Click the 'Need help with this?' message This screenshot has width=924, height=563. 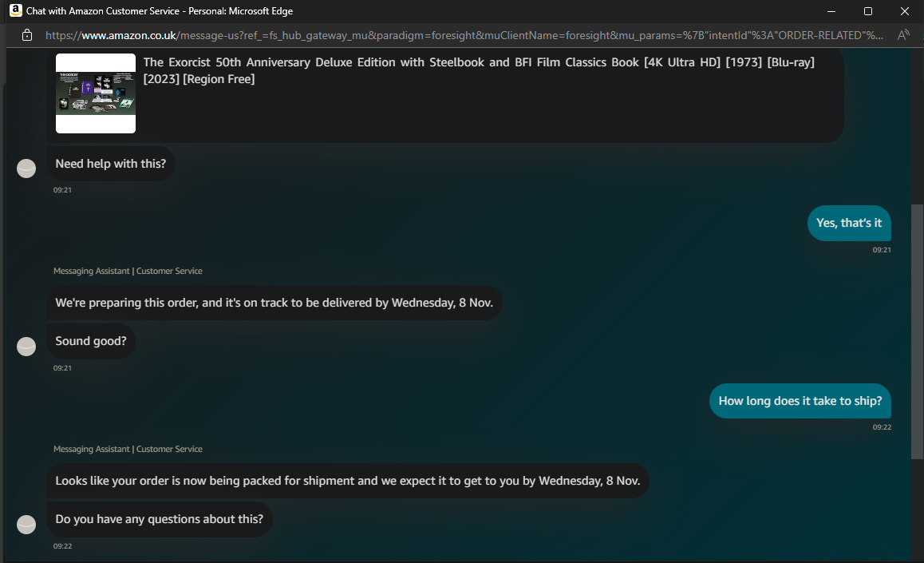111,164
